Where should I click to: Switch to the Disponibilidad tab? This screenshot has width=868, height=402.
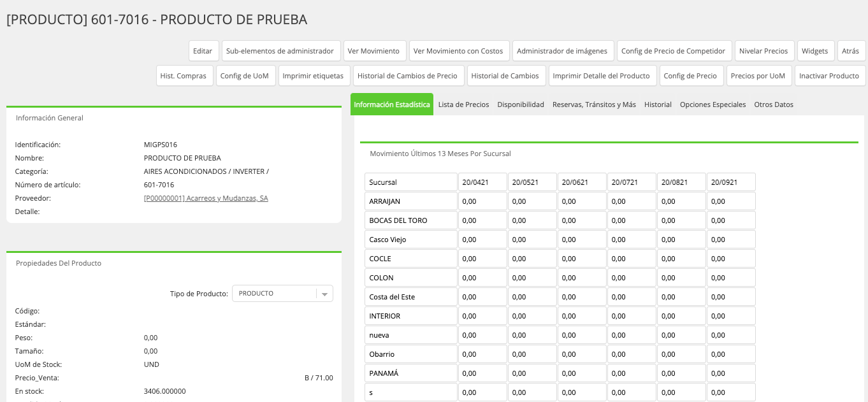pyautogui.click(x=521, y=104)
